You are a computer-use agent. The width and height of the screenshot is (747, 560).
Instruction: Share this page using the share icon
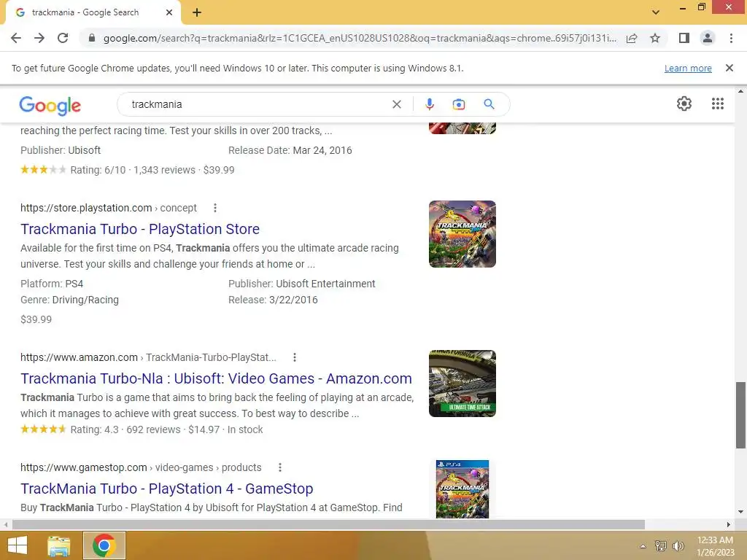[632, 38]
